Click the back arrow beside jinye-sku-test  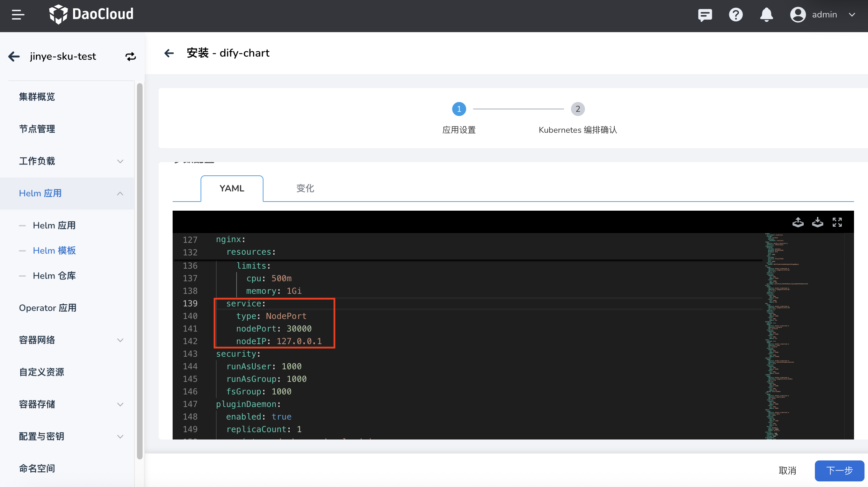pyautogui.click(x=14, y=57)
